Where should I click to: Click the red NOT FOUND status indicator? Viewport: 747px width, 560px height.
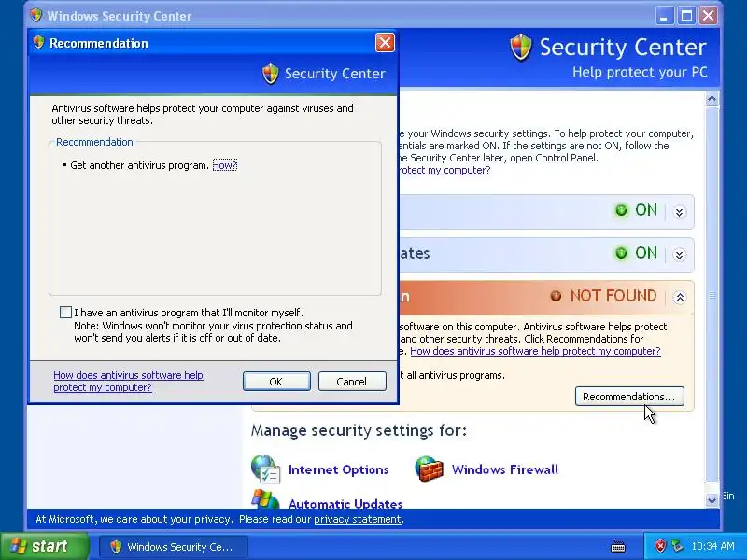pos(556,296)
